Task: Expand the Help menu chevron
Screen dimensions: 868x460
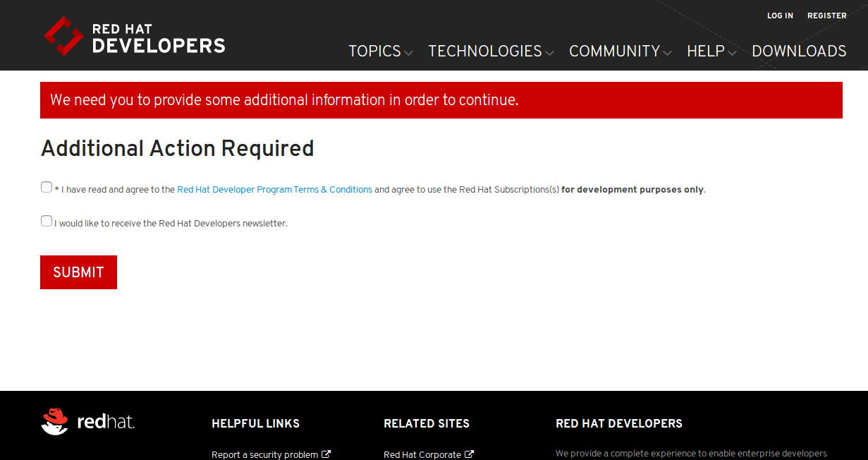Action: (x=732, y=52)
